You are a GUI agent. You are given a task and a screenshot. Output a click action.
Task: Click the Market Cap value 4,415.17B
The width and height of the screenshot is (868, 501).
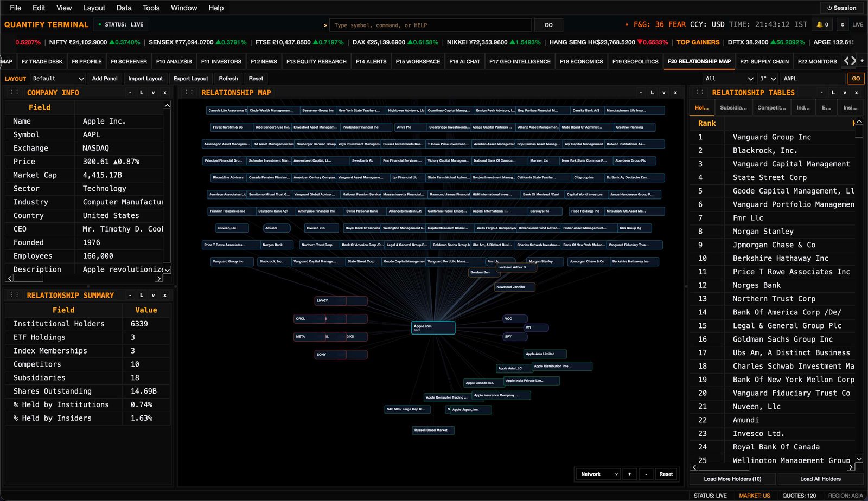pyautogui.click(x=102, y=175)
